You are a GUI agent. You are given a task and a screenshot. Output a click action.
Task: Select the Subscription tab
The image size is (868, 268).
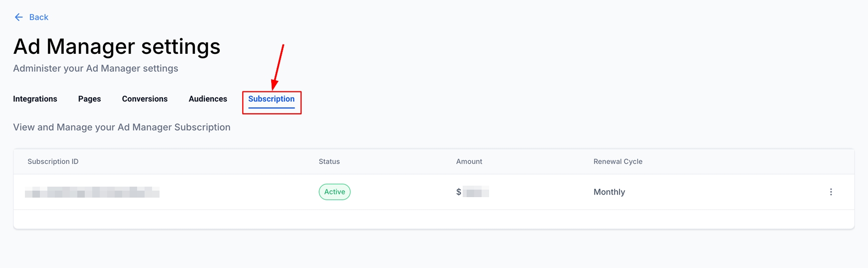coord(271,99)
